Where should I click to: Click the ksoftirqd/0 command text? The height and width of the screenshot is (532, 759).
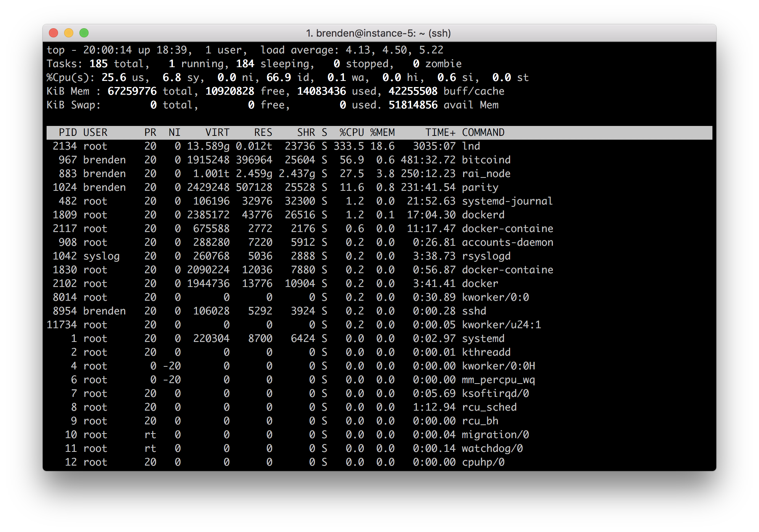tap(495, 393)
